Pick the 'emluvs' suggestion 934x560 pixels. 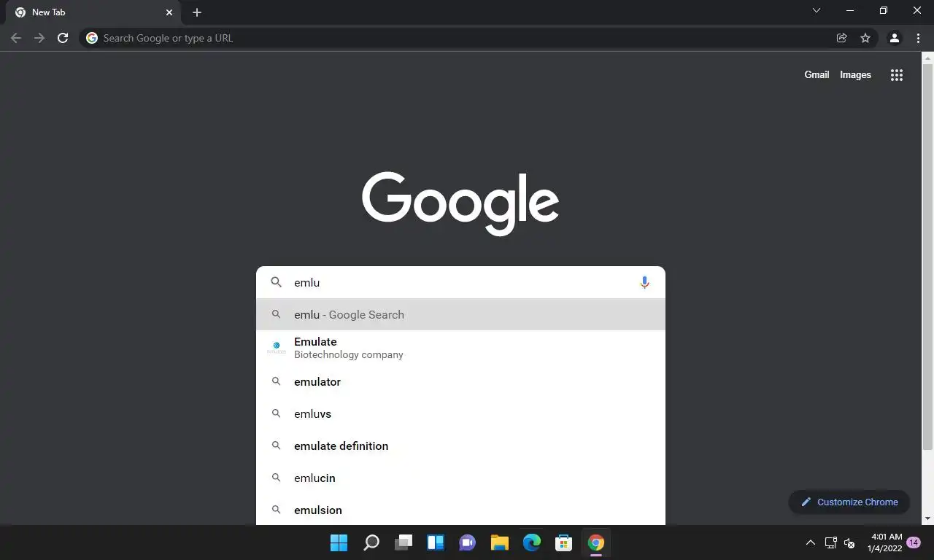tap(460, 413)
